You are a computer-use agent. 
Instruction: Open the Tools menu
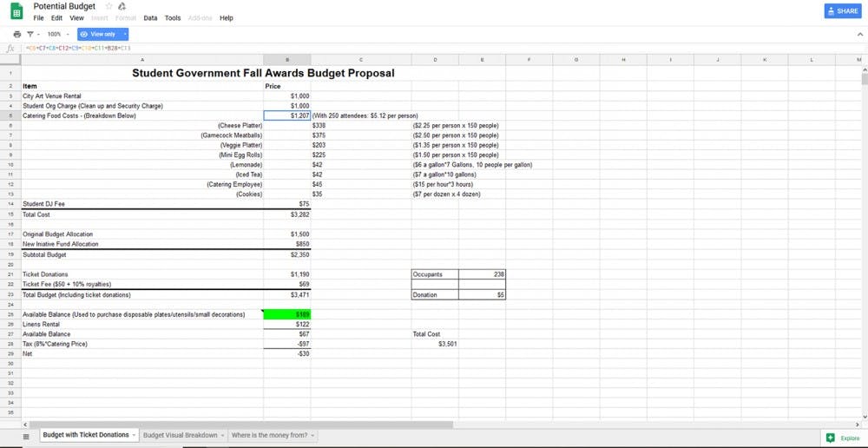(173, 18)
